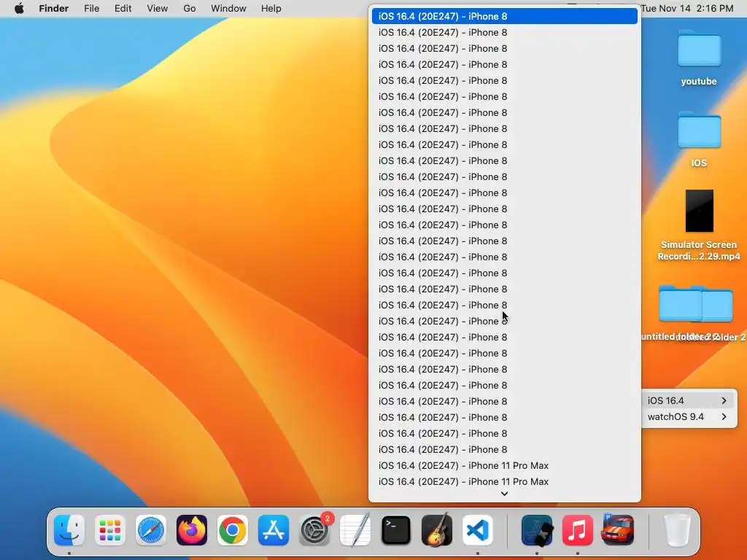The width and height of the screenshot is (747, 560).
Task: Open the File menu
Action: click(91, 8)
